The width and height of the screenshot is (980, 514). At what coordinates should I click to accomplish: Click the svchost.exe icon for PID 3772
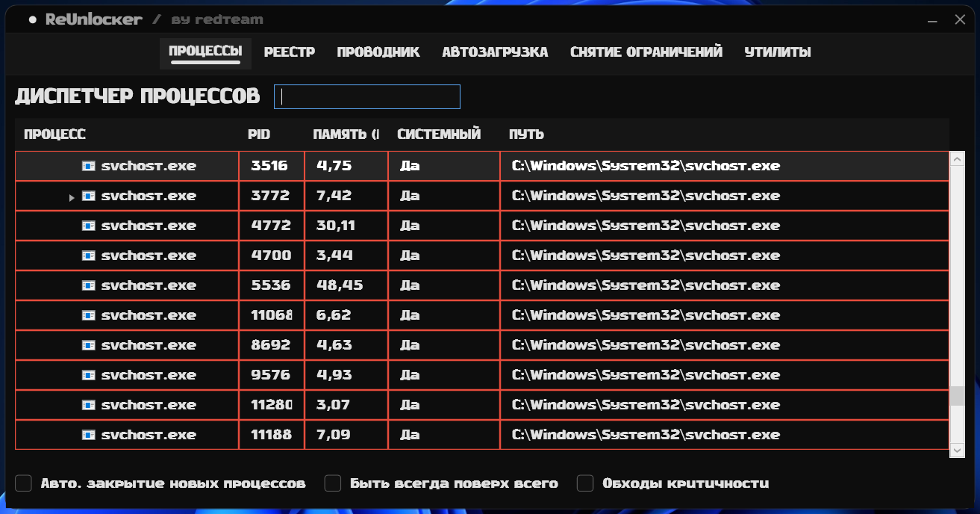tap(89, 196)
